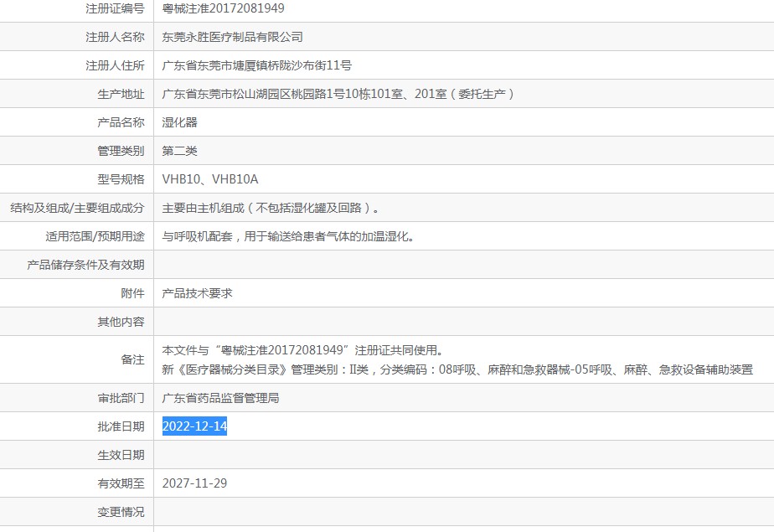Select management class value 第二类
Image resolution: width=774 pixels, height=532 pixels.
[x=179, y=151]
